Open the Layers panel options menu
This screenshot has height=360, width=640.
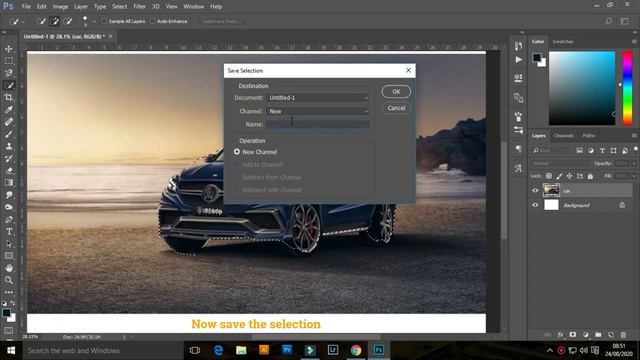(x=634, y=136)
